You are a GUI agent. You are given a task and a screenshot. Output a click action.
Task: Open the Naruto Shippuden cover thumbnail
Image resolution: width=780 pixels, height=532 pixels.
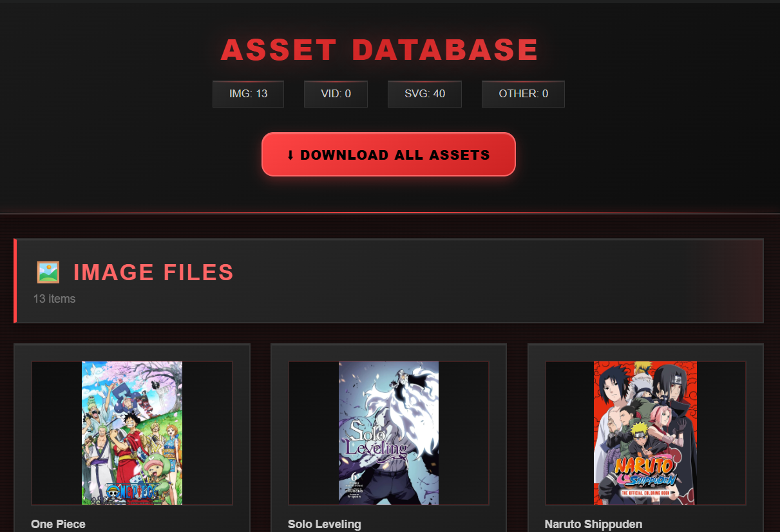click(x=645, y=433)
